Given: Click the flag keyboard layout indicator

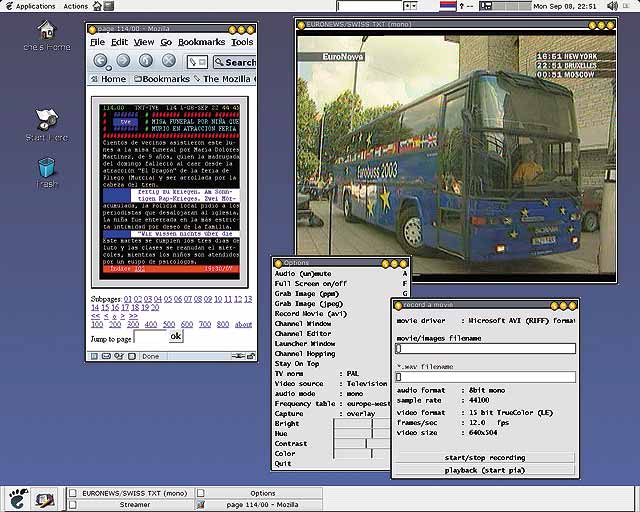Looking at the screenshot, I should (x=448, y=6).
